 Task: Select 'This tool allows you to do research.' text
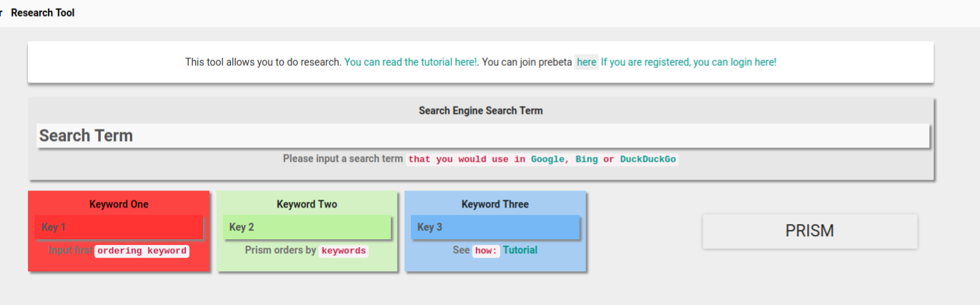click(263, 62)
